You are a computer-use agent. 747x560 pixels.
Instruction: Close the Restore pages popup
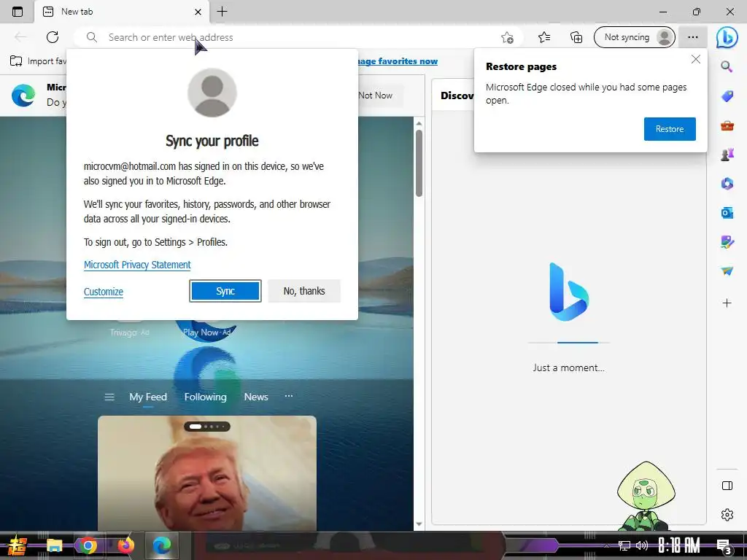tap(695, 59)
